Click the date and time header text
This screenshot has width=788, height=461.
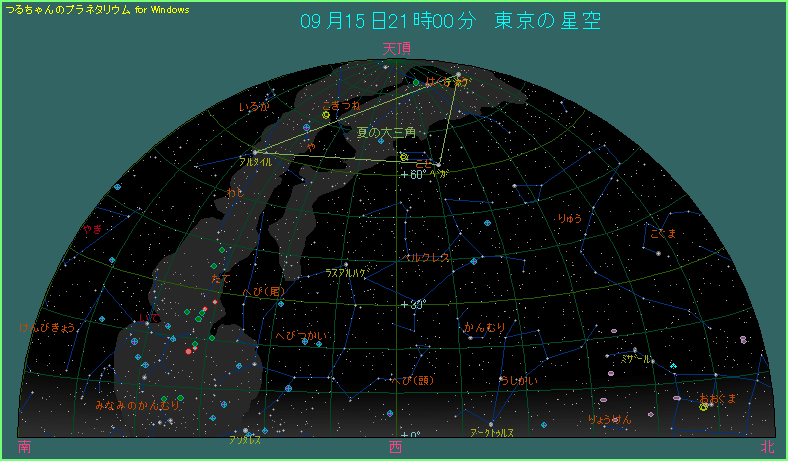(450, 21)
